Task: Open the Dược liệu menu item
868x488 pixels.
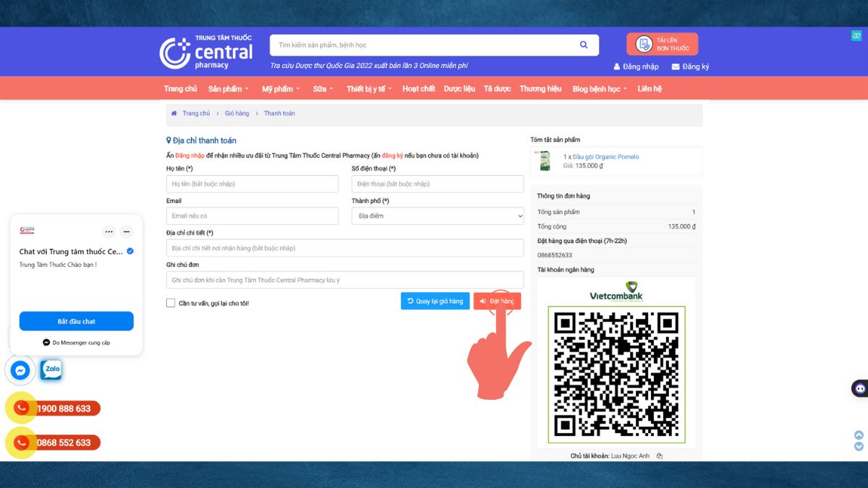Action: click(459, 89)
